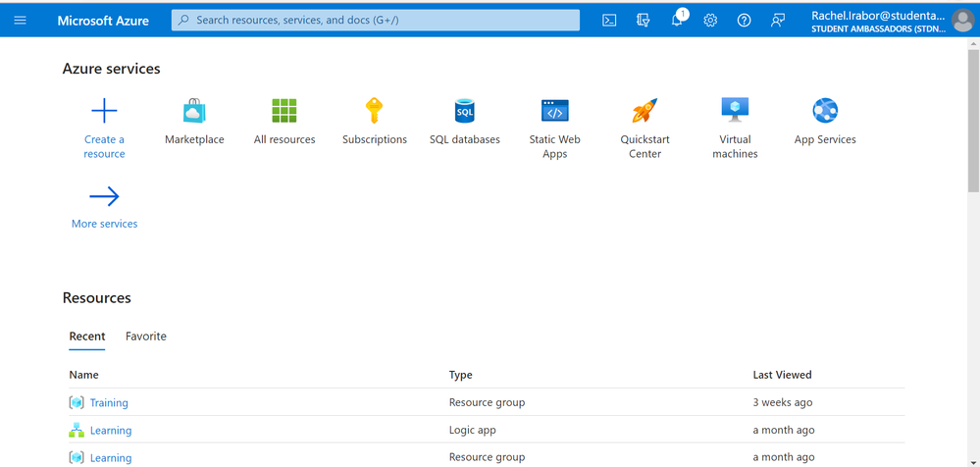Open portal settings via gear icon

tap(710, 20)
